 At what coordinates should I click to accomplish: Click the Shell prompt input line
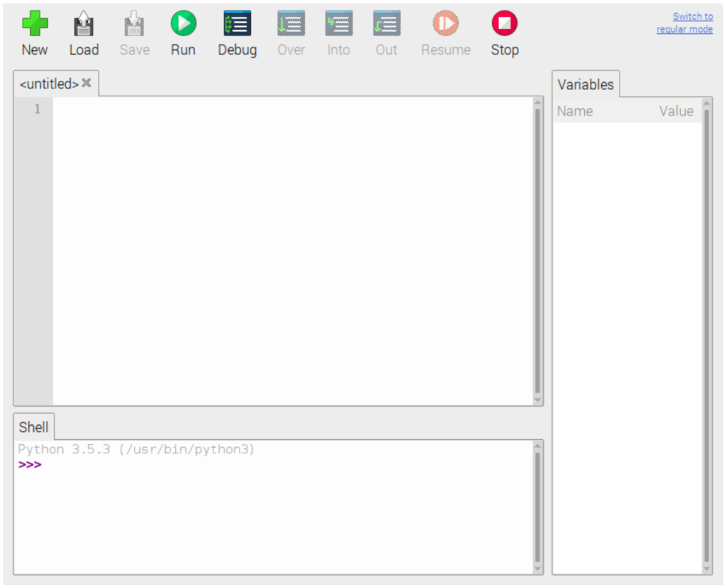[273, 465]
